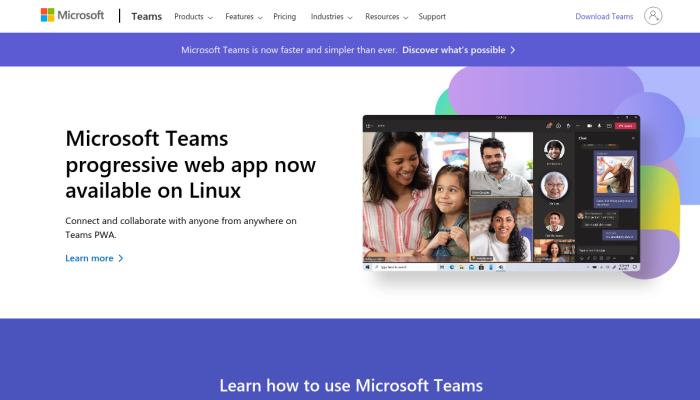Click the 'Microsoft Teams progressive web app' headline
The width and height of the screenshot is (700, 400).
pos(191,164)
